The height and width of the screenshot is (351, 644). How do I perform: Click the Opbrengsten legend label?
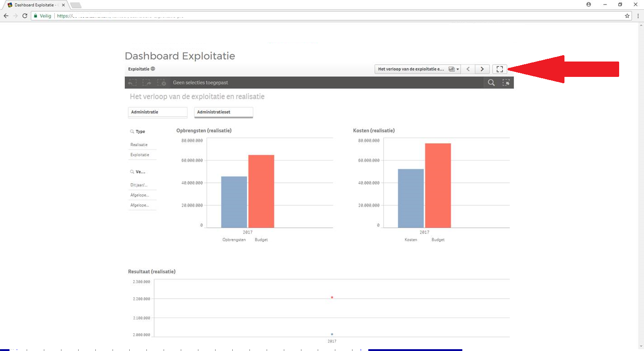coord(234,240)
